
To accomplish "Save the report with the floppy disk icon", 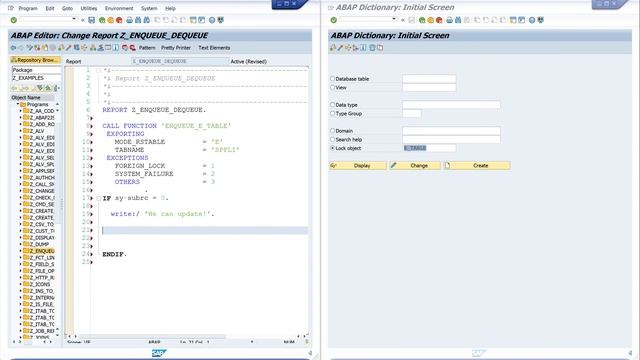I will [91, 20].
